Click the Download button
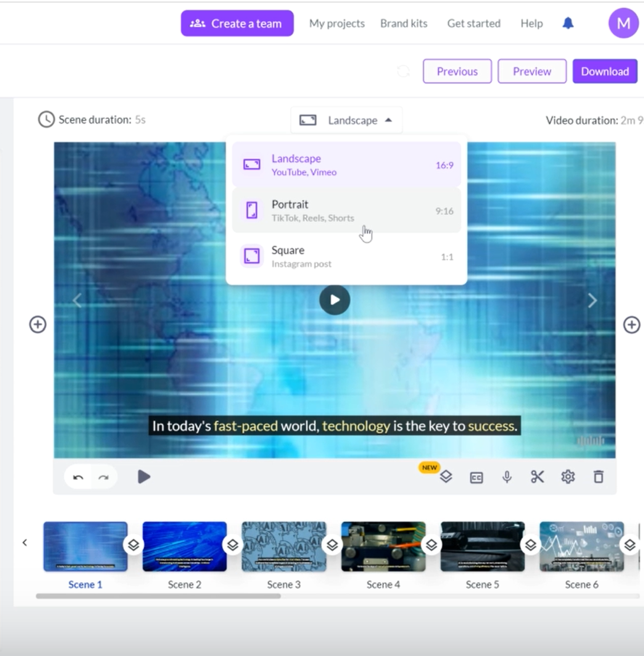This screenshot has height=656, width=644. pos(605,71)
